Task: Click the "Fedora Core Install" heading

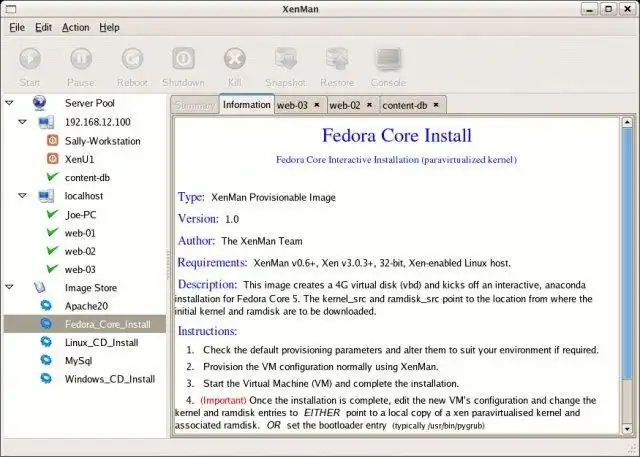Action: point(397,135)
